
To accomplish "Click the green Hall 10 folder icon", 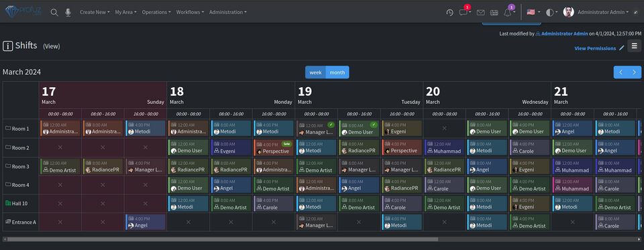I will [8, 203].
